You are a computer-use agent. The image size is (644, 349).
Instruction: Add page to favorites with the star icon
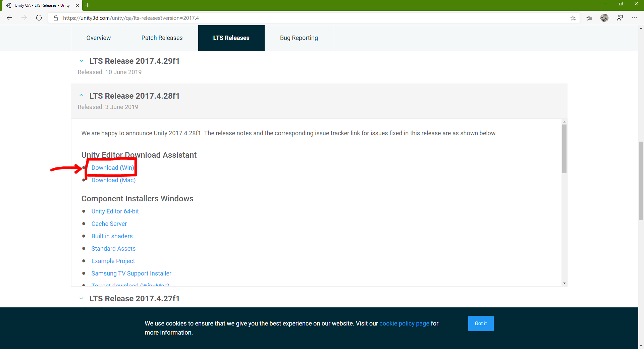pyautogui.click(x=573, y=18)
